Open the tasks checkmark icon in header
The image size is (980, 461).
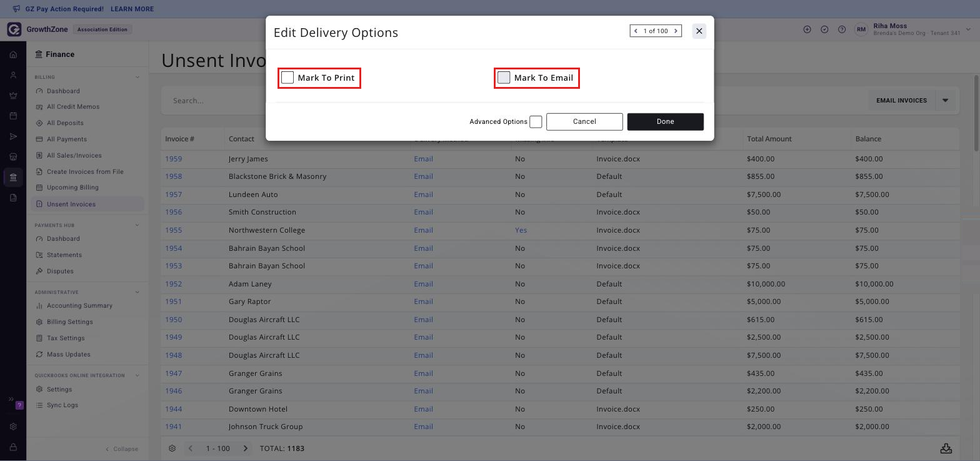(824, 29)
